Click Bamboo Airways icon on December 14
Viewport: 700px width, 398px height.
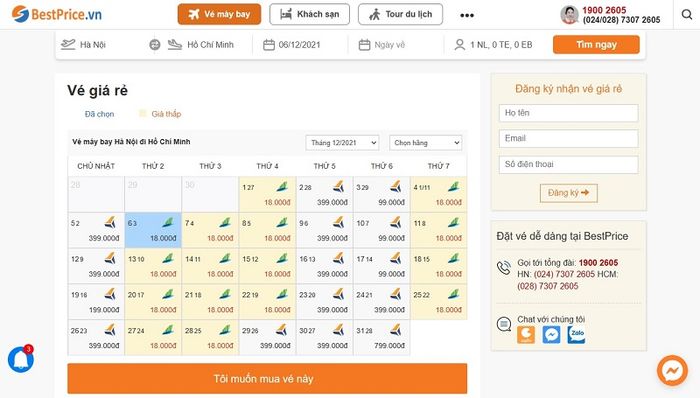coord(225,257)
